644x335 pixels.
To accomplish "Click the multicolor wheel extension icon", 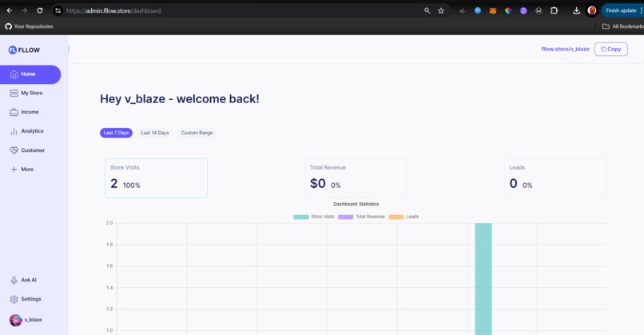I will tap(508, 10).
